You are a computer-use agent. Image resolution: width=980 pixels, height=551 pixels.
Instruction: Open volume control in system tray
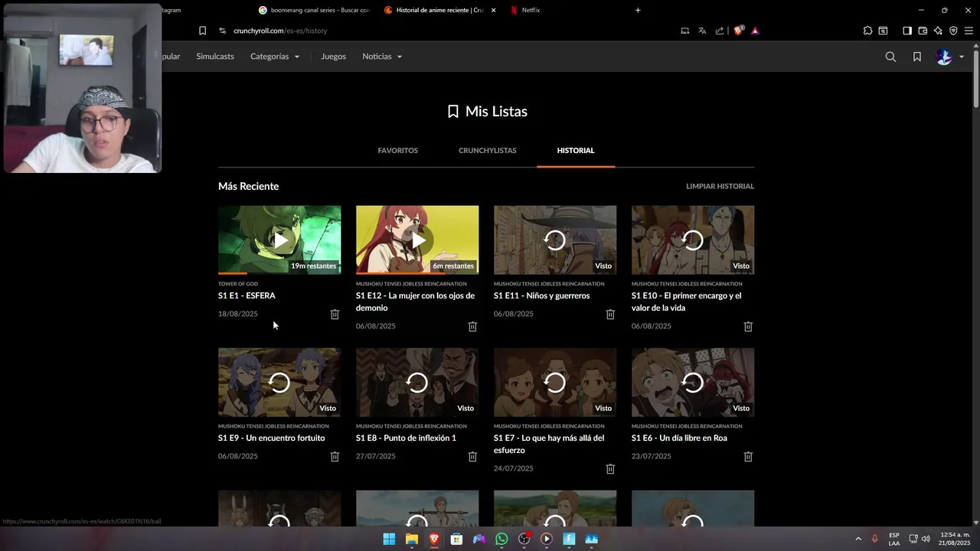926,539
